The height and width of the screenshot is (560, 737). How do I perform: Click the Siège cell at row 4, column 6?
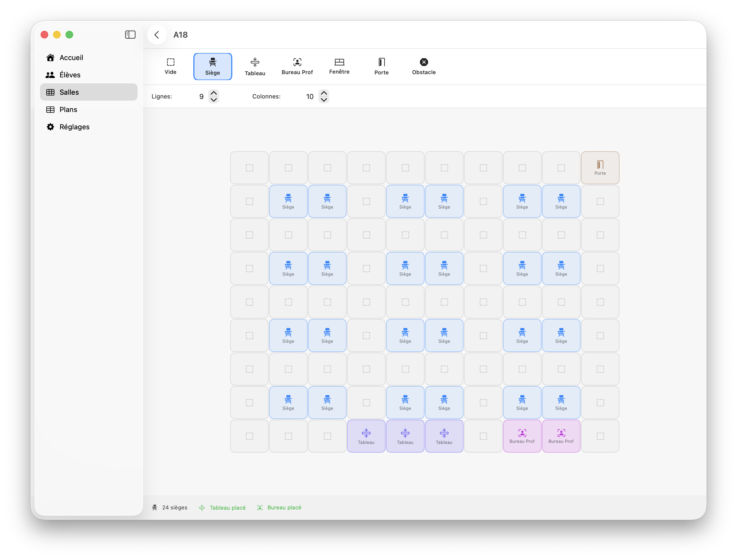pyautogui.click(x=444, y=268)
